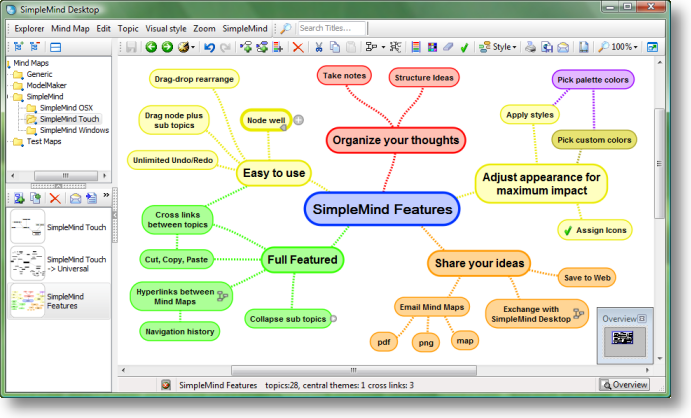
Task: Email the mind map via envelope icon
Action: click(x=563, y=47)
